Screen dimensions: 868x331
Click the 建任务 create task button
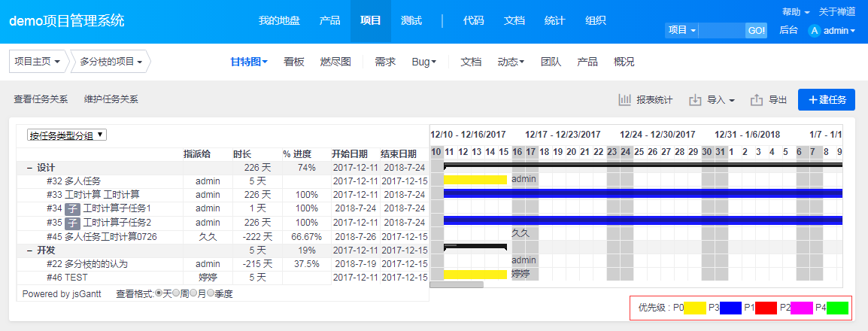point(826,100)
